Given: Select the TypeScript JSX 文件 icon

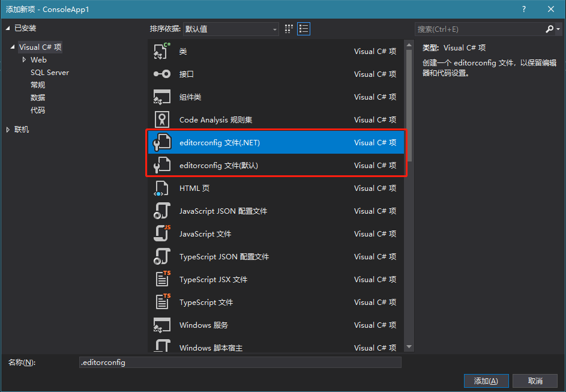Looking at the screenshot, I should 162,279.
